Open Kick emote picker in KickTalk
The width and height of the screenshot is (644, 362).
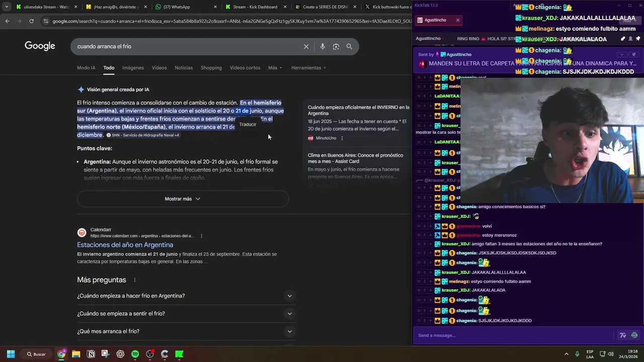(634, 335)
